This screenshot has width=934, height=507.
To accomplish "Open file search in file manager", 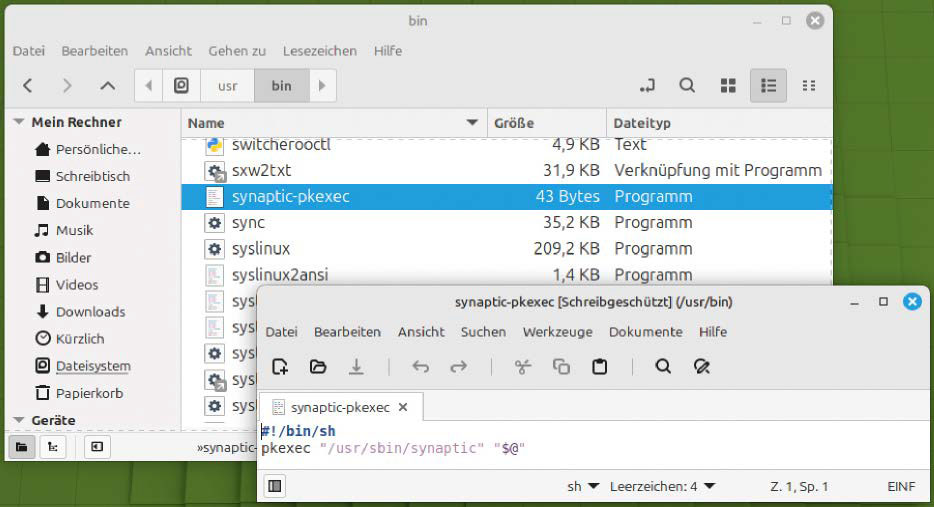I will (687, 86).
